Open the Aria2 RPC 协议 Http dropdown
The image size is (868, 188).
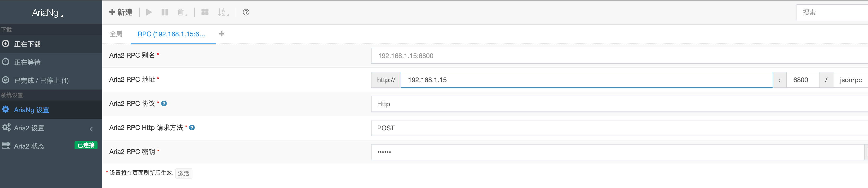click(619, 104)
